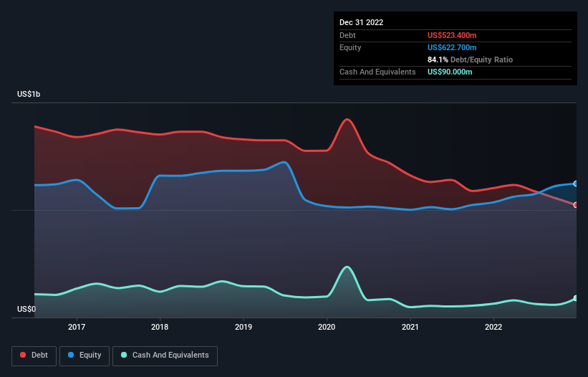Click the US$1b y-axis label

point(29,94)
